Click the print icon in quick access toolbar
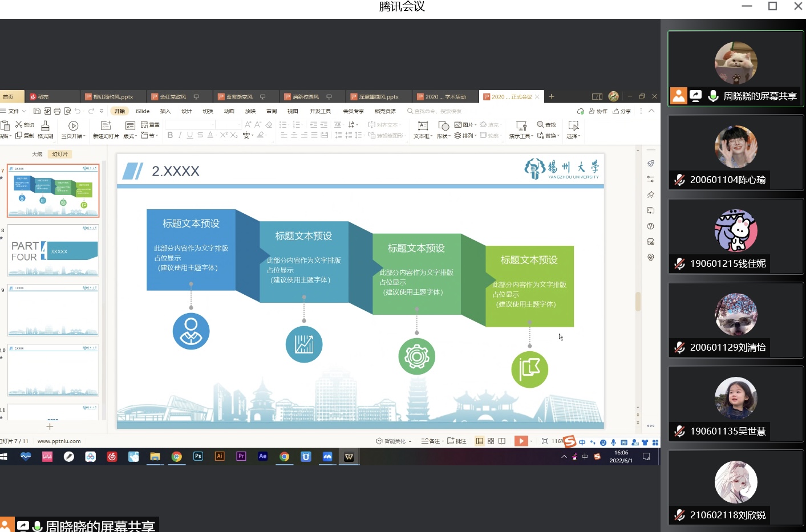The height and width of the screenshot is (532, 806). click(x=57, y=111)
